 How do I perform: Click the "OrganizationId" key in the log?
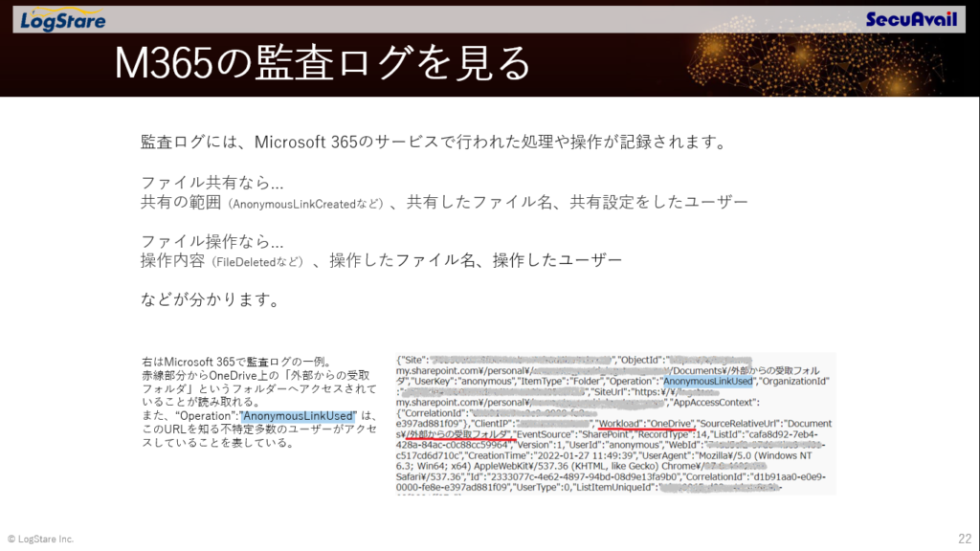(x=794, y=381)
